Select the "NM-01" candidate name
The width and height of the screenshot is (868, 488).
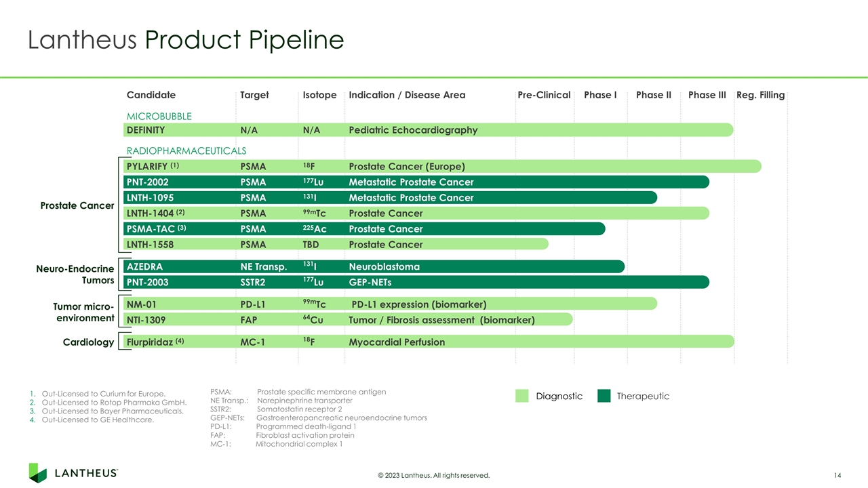point(142,305)
